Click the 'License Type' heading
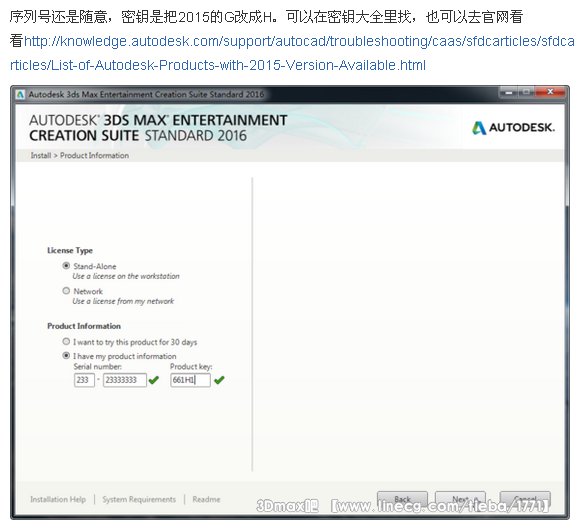The image size is (578, 523). click(70, 251)
